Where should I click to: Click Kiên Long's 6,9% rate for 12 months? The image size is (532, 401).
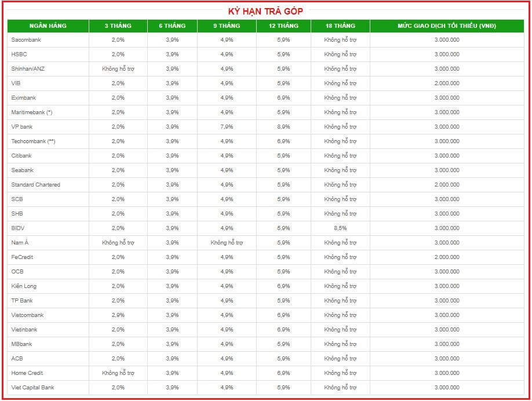[283, 286]
